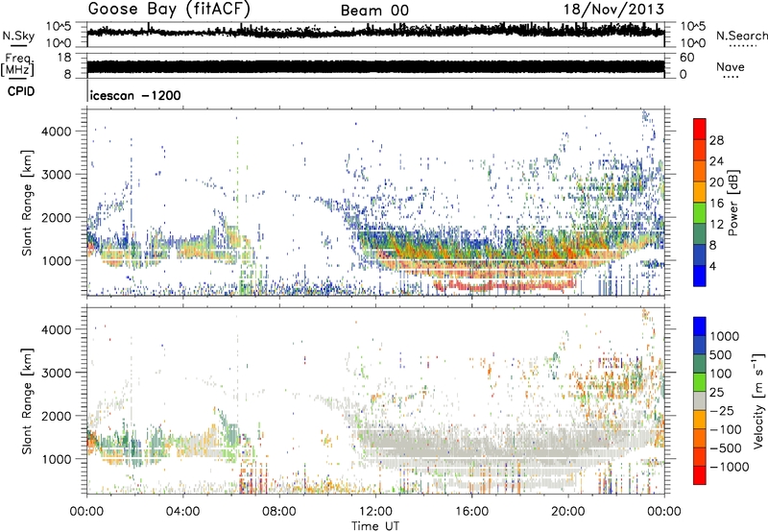Select the date '18/Nov/2013'

tap(613, 10)
